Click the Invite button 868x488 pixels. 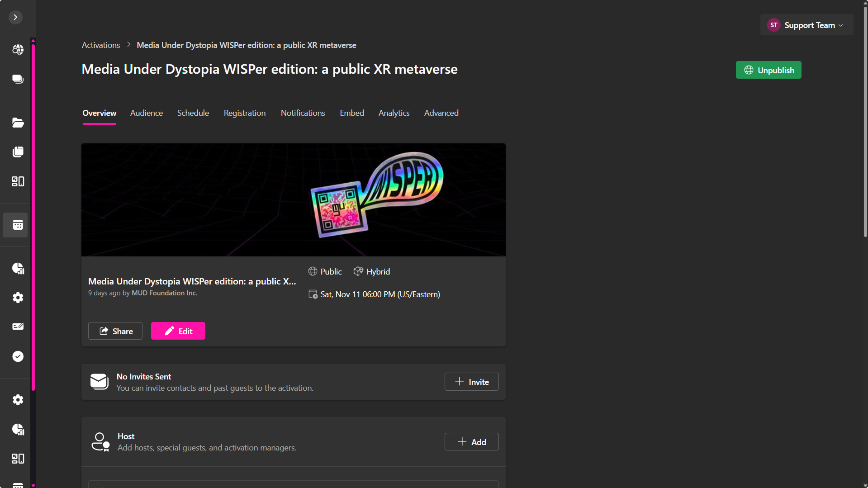471,382
